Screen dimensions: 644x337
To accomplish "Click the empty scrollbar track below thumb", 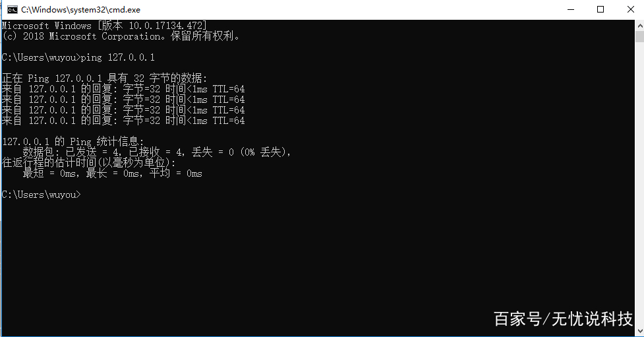I will coord(639,183).
